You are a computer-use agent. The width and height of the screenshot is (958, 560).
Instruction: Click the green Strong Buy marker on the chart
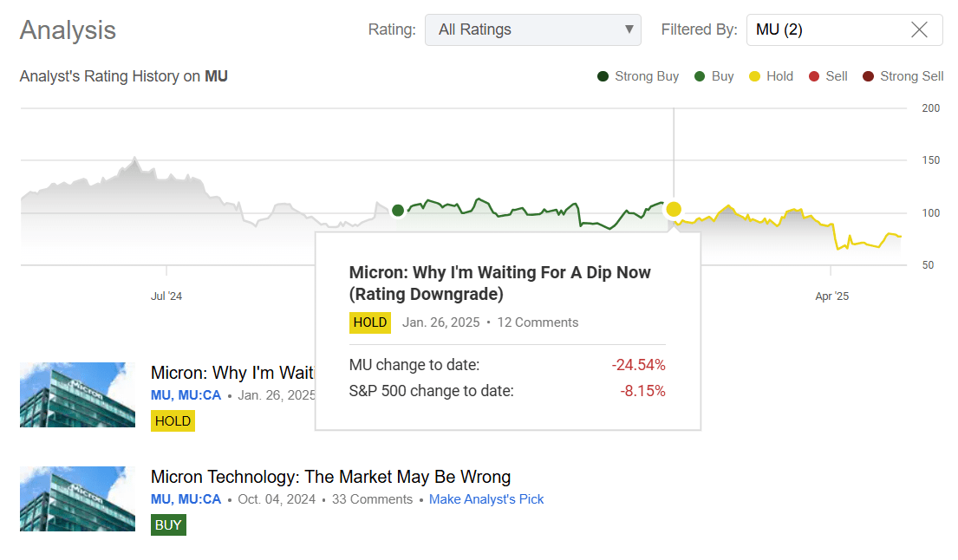pos(398,210)
